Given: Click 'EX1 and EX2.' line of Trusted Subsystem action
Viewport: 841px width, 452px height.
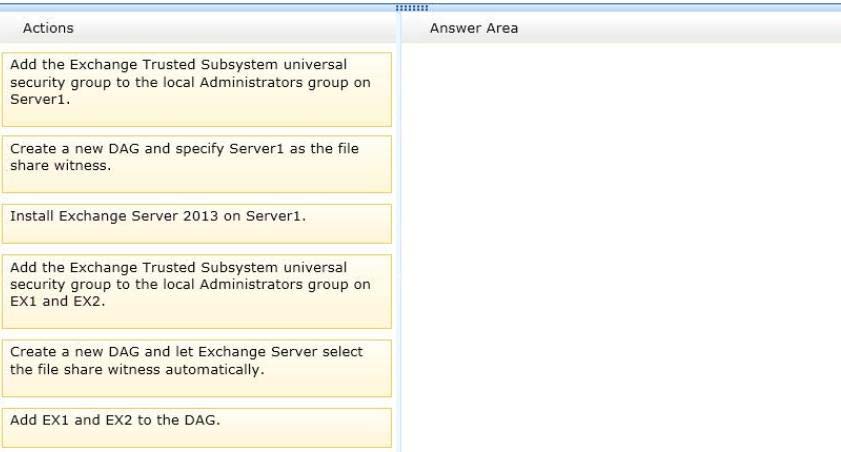Looking at the screenshot, I should tap(57, 301).
